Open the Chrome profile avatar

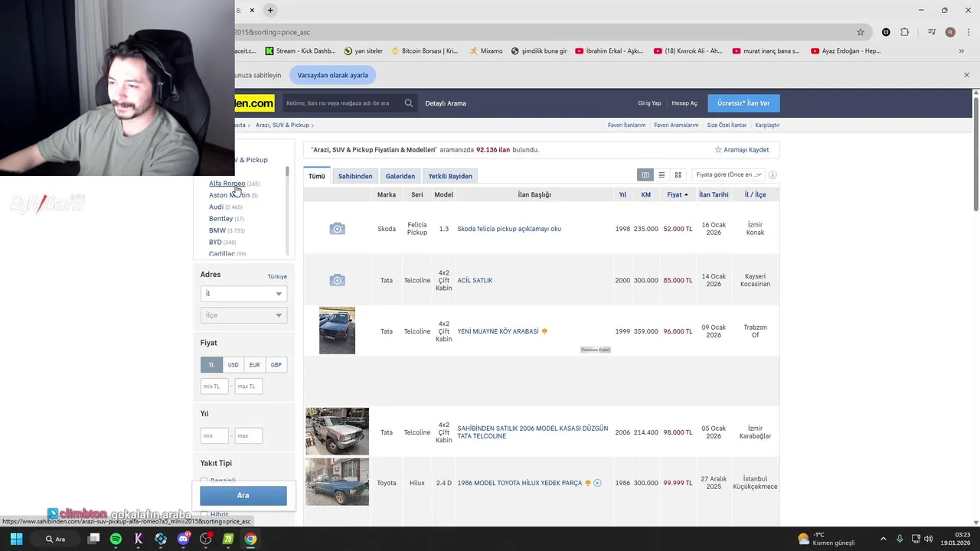(x=950, y=32)
